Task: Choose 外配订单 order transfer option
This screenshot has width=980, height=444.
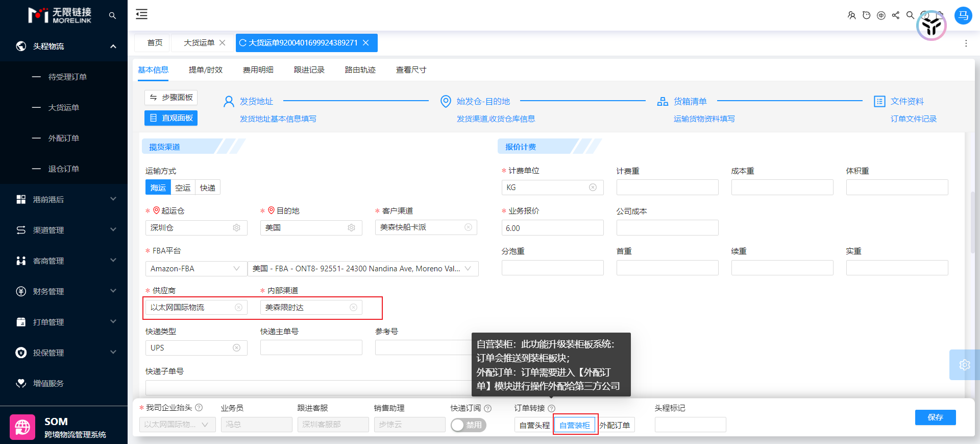Action: 615,425
